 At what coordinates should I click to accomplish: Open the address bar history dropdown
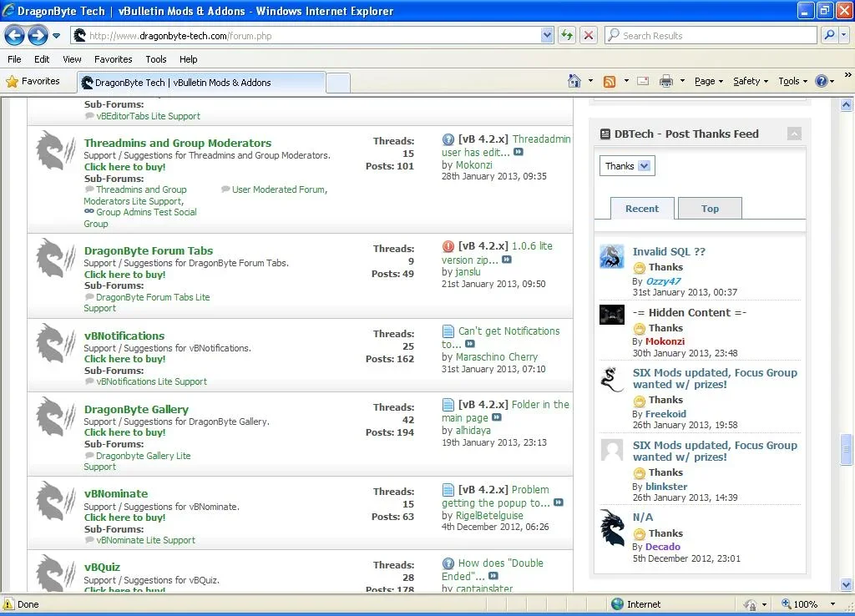[x=547, y=35]
